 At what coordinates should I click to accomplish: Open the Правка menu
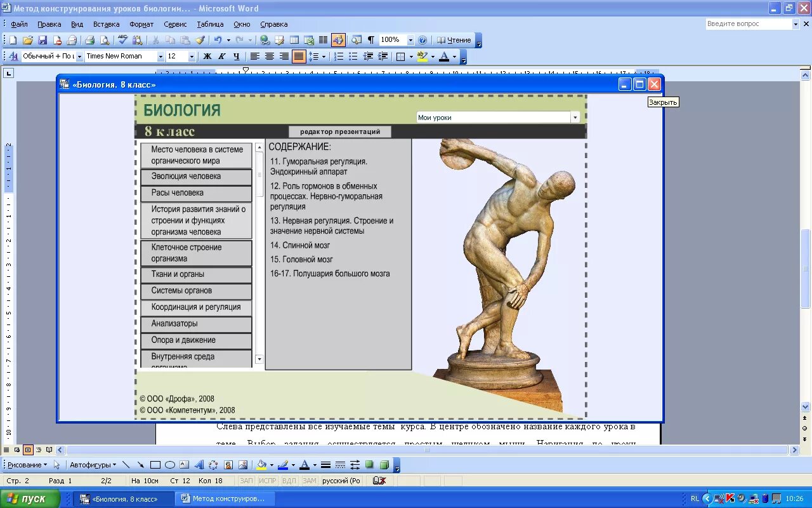click(x=49, y=24)
